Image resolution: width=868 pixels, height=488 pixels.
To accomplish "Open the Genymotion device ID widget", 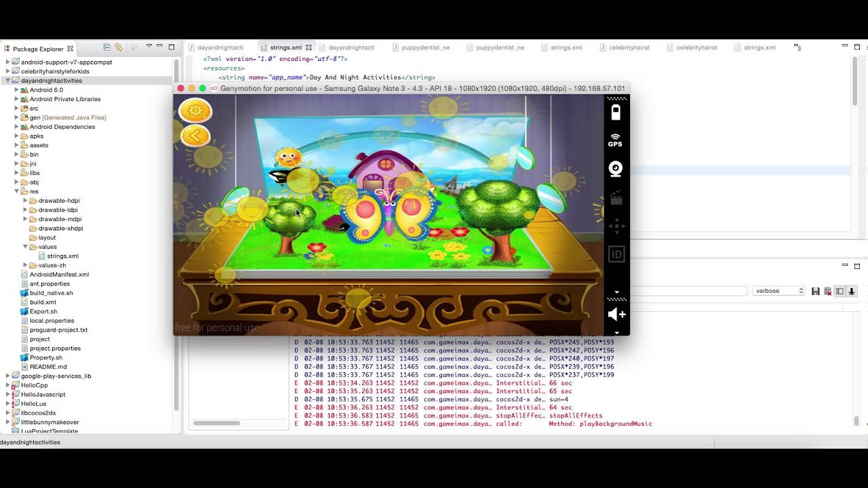I will tap(616, 254).
